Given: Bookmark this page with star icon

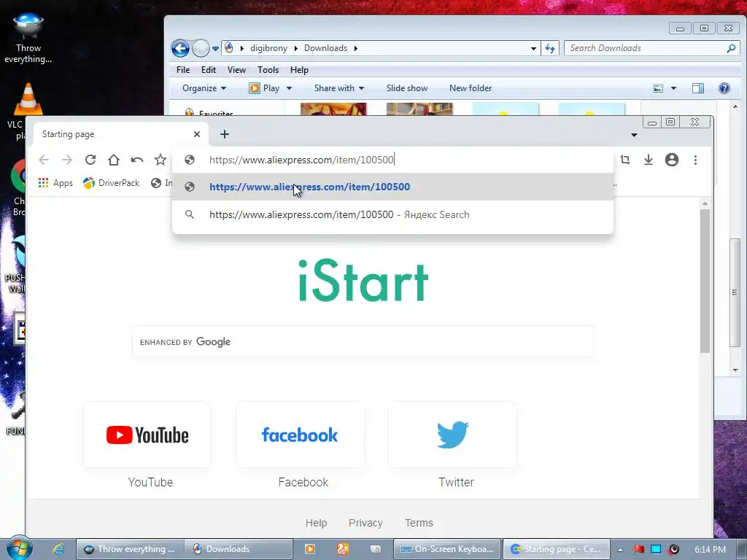Looking at the screenshot, I should 160,160.
